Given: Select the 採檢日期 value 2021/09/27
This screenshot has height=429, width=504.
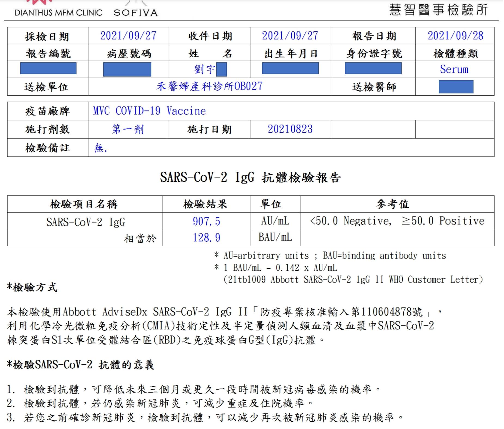Looking at the screenshot, I should [x=128, y=36].
